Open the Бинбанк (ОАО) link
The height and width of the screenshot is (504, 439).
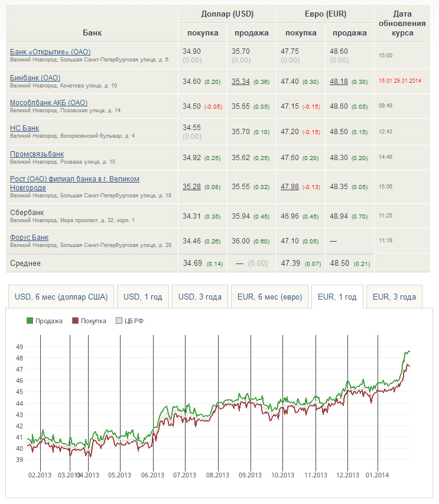[x=35, y=78]
